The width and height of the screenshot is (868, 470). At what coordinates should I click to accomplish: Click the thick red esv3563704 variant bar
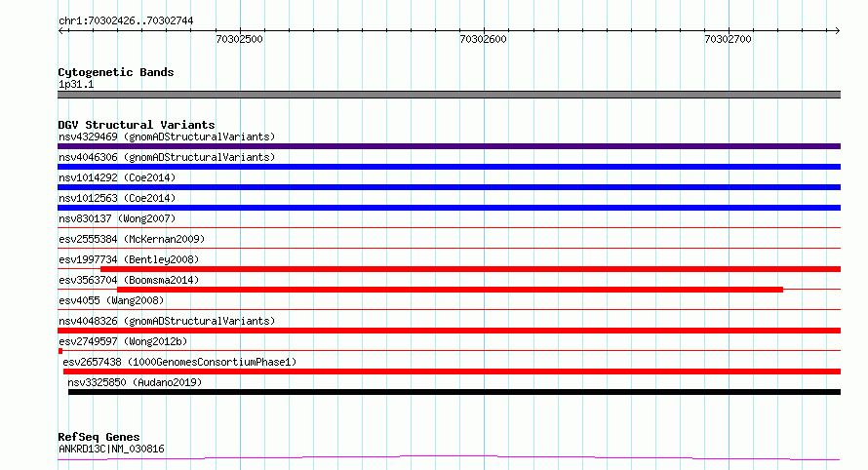point(450,290)
